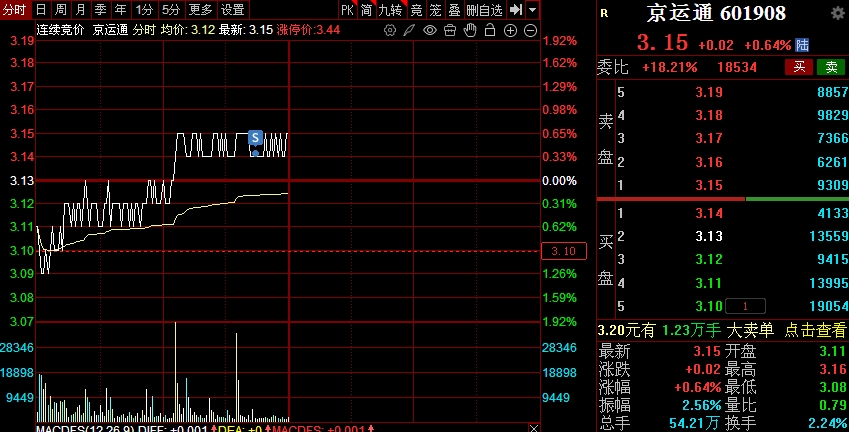Toggle the 叠 overlay button
Screen dimensions: 849x432
(455, 10)
